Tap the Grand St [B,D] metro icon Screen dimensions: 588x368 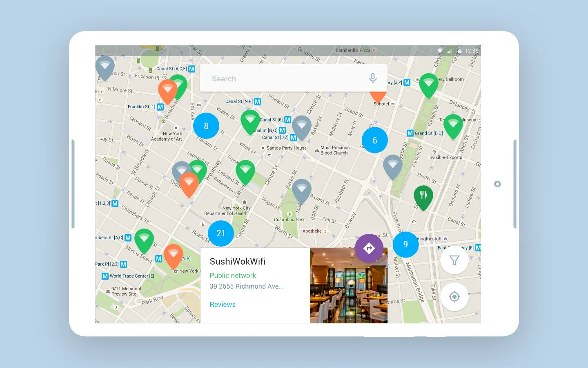tap(410, 133)
